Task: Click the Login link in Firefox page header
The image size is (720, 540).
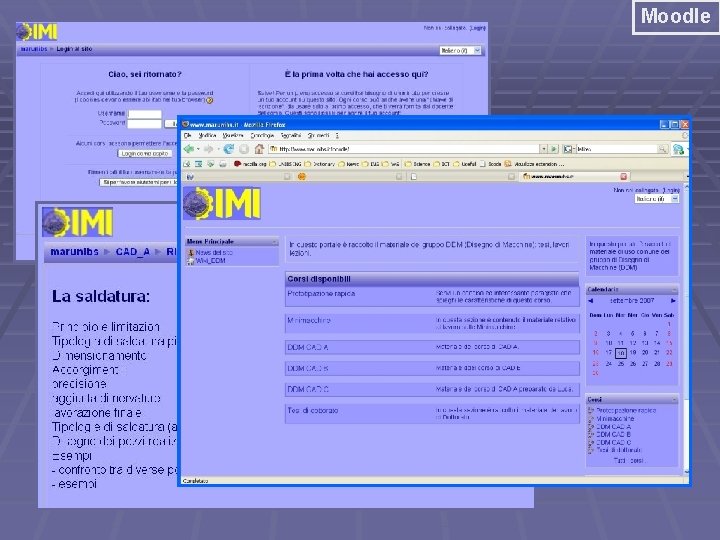Action: [x=671, y=190]
